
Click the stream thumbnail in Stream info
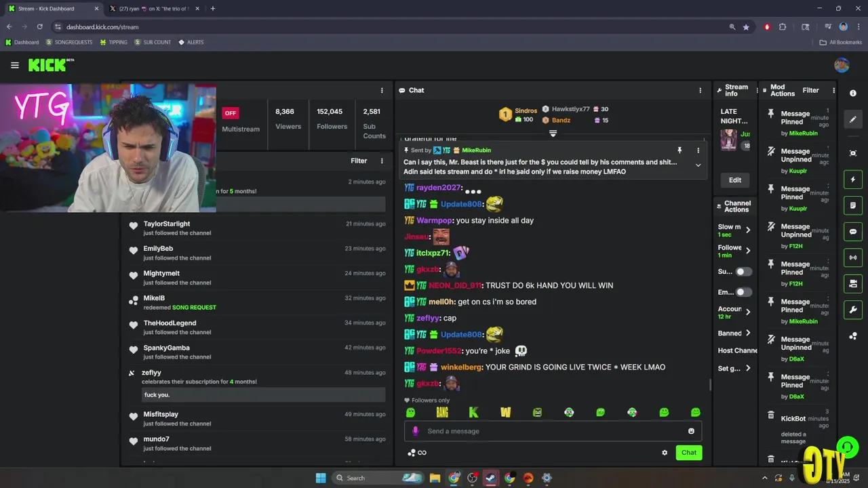(728, 140)
